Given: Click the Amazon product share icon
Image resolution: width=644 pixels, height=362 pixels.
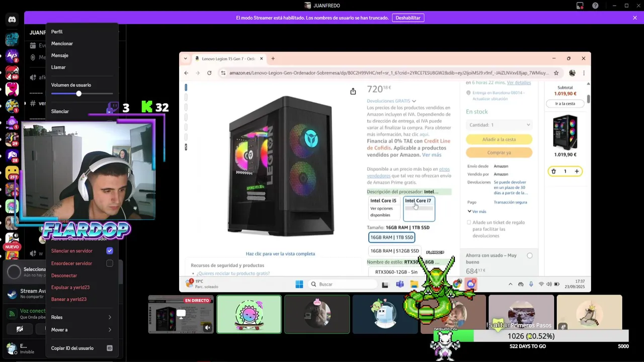Looking at the screenshot, I should tap(353, 91).
